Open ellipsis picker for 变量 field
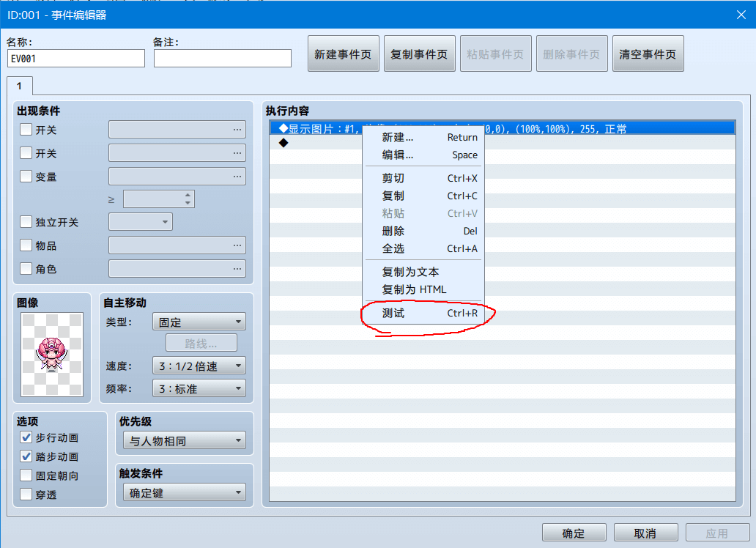This screenshot has height=548, width=756. 237,177
